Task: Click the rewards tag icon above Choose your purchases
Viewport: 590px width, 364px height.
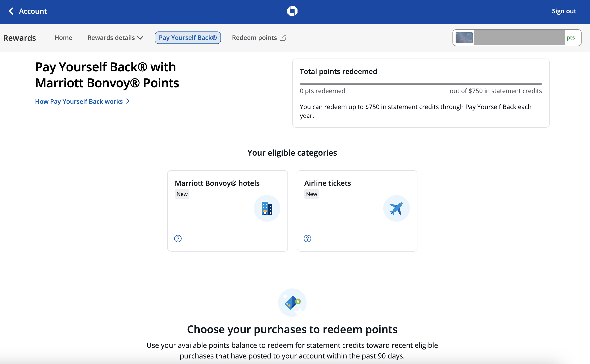Action: pyautogui.click(x=292, y=302)
